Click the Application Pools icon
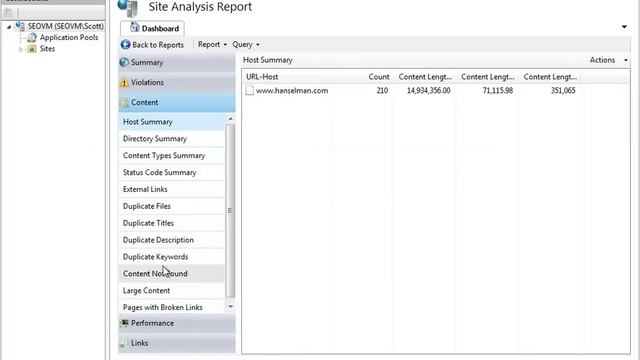The image size is (640, 360). click(32, 38)
